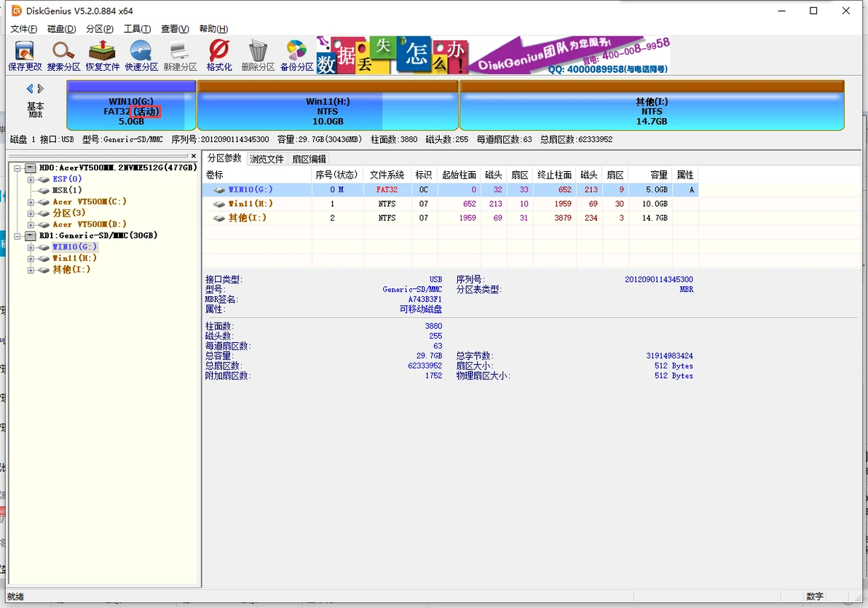Click the Recover Files (恢复文件) icon

click(103, 55)
